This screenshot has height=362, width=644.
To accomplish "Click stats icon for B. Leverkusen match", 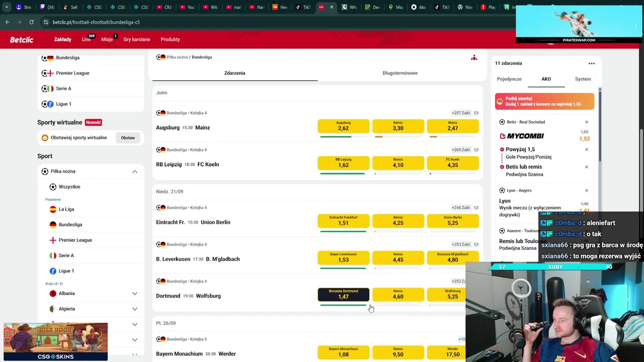I will tap(476, 244).
